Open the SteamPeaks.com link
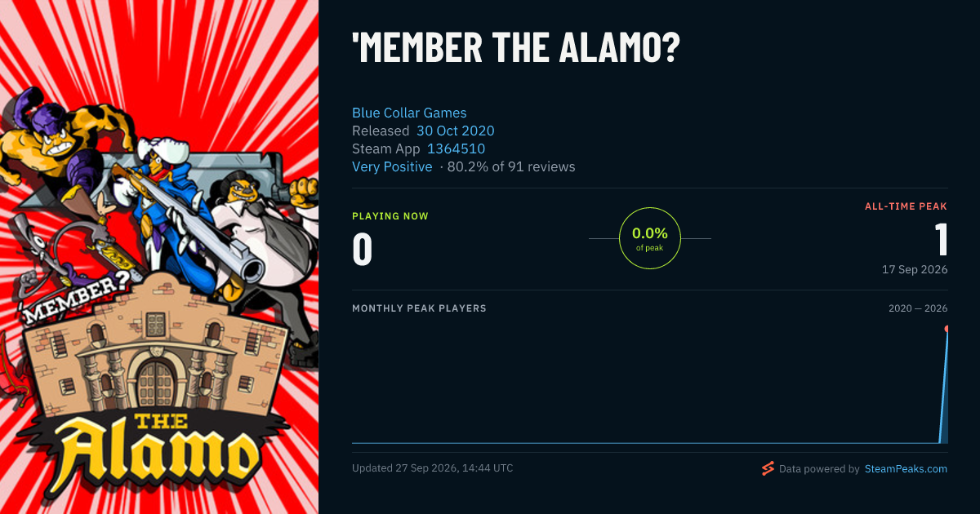This screenshot has height=514, width=980. (x=906, y=469)
